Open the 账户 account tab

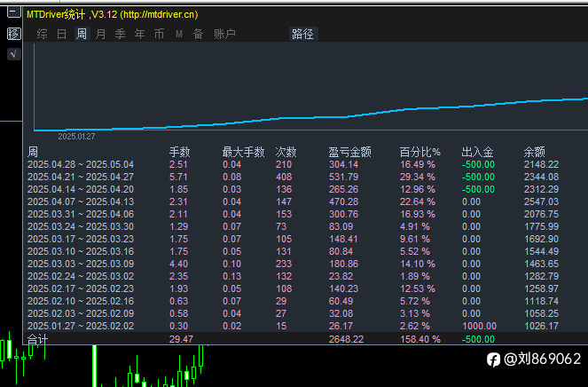224,34
